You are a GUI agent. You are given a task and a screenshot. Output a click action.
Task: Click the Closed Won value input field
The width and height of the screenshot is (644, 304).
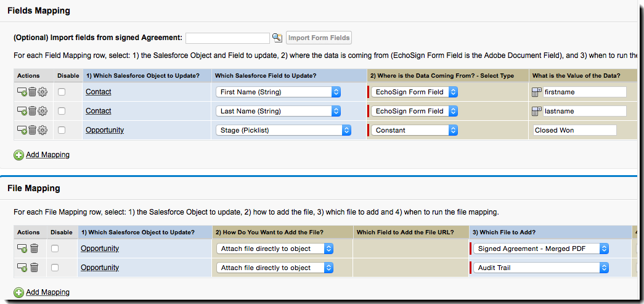(x=574, y=130)
